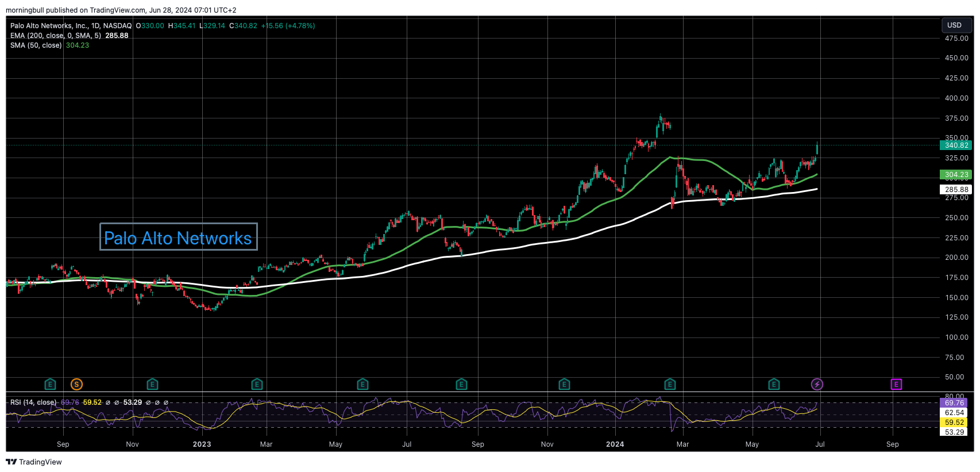The height and width of the screenshot is (472, 980).
Task: Select the purple upcoming earnings E marker
Action: tap(896, 384)
